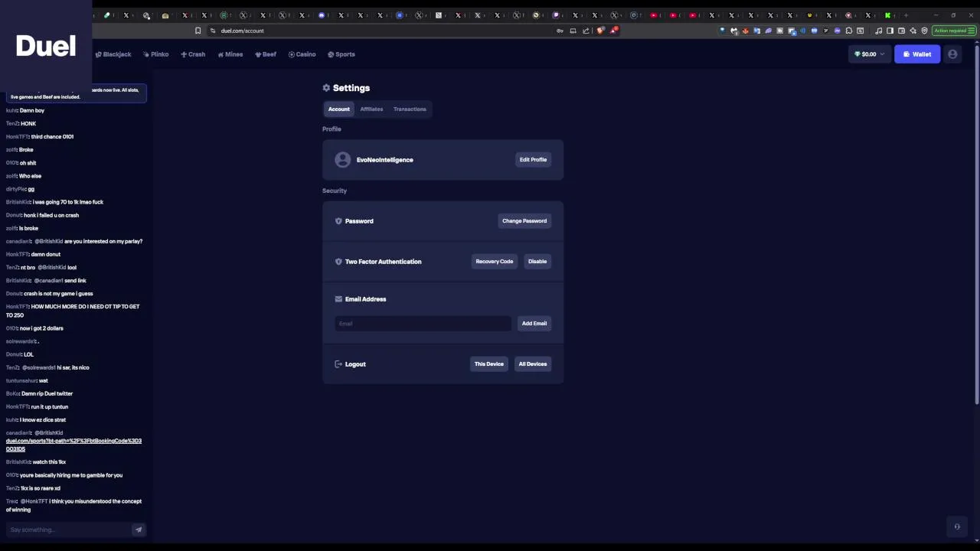
Task: Click the 'watch this 1kx' chat message
Action: coord(49,461)
